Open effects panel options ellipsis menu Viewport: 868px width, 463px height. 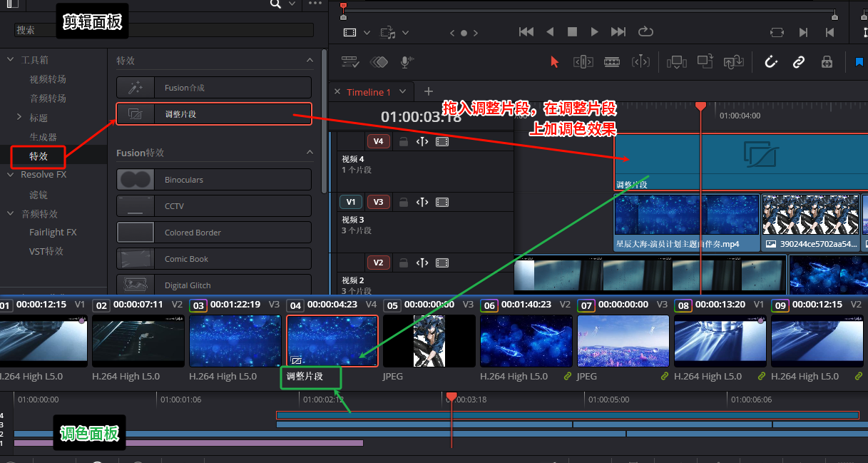pos(315,4)
